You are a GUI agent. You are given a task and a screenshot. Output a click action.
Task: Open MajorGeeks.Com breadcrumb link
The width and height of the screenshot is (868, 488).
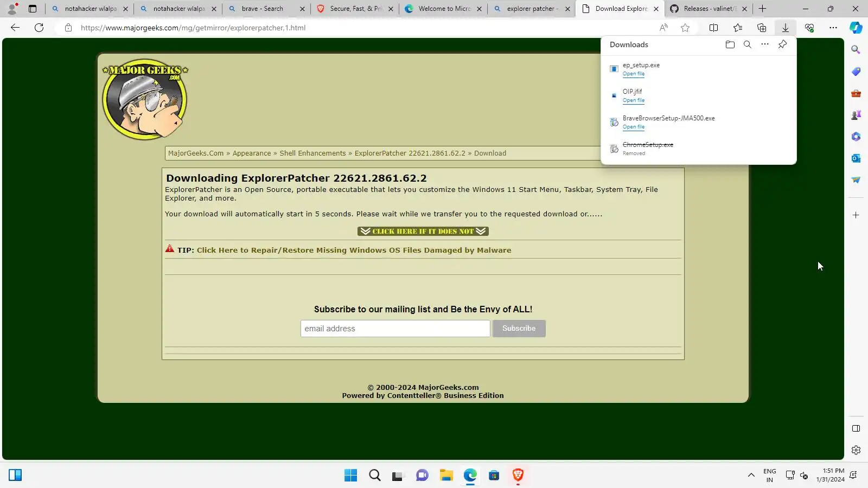click(x=196, y=153)
